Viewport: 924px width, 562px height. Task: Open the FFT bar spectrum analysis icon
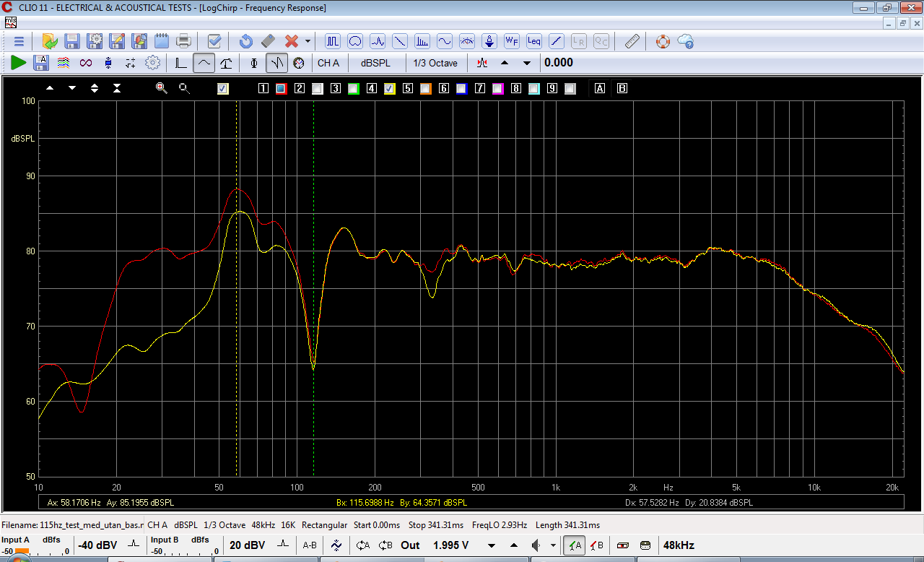click(x=422, y=41)
